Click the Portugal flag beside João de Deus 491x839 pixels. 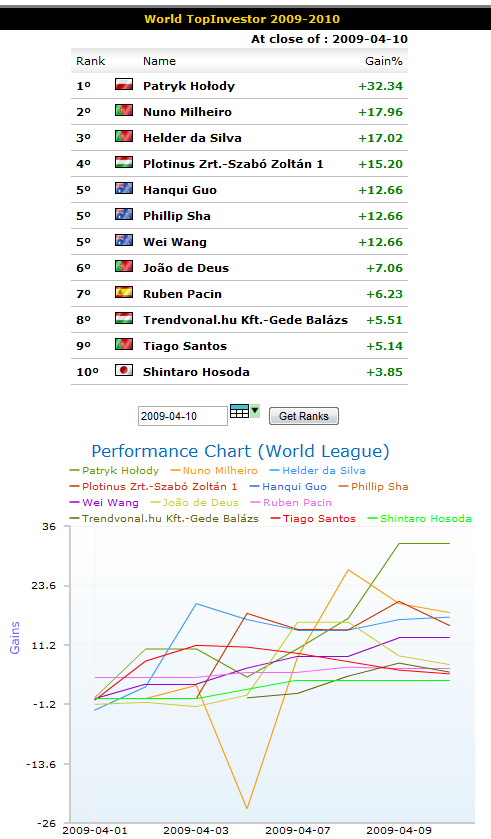124,266
